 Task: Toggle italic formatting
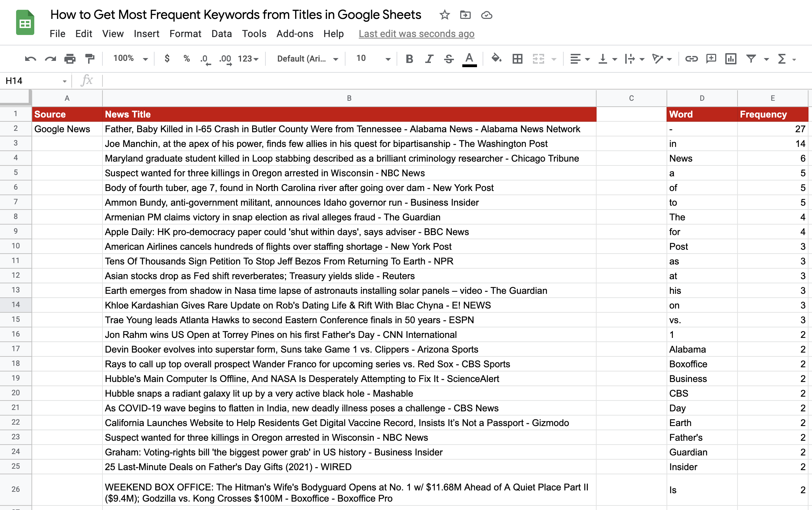pos(429,59)
